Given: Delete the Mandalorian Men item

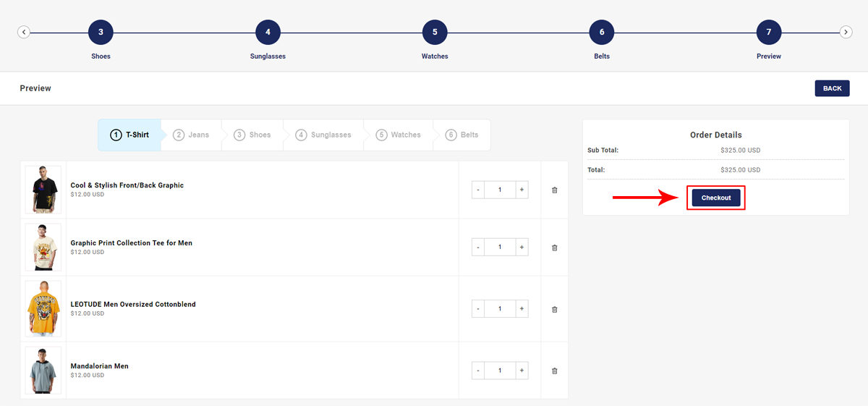Looking at the screenshot, I should tap(555, 371).
